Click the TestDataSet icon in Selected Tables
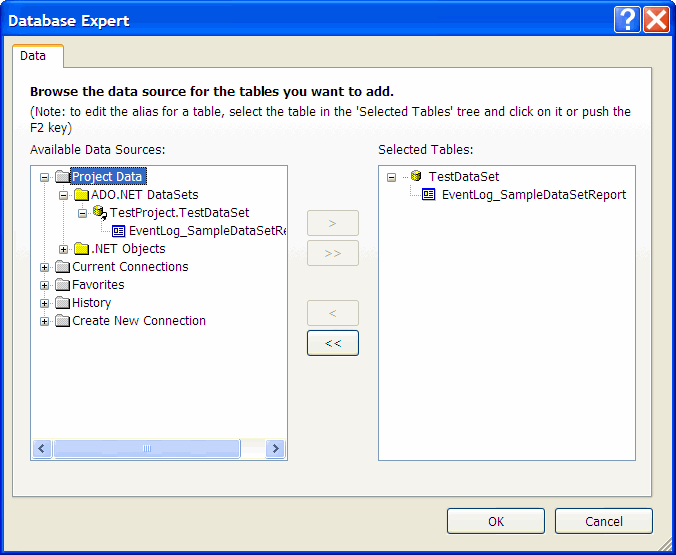Image resolution: width=676 pixels, height=555 pixels. click(415, 177)
